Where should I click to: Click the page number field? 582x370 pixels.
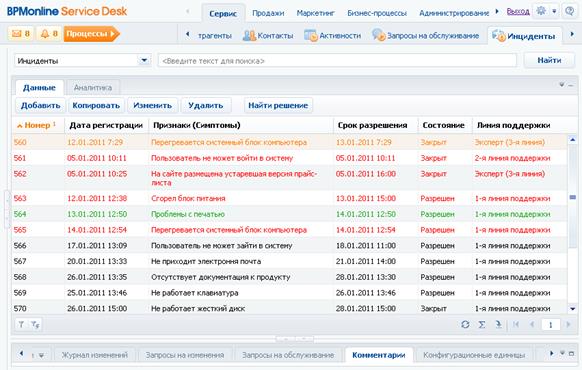550,325
